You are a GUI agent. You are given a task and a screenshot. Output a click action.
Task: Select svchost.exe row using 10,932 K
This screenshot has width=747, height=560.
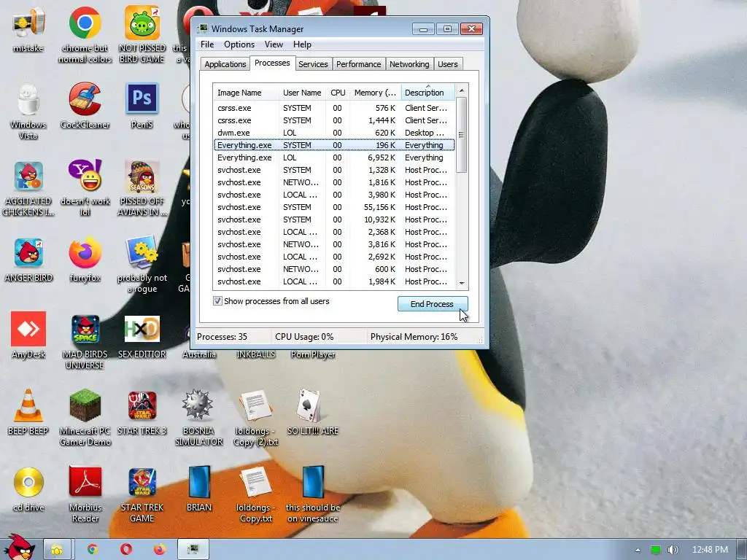tap(334, 219)
